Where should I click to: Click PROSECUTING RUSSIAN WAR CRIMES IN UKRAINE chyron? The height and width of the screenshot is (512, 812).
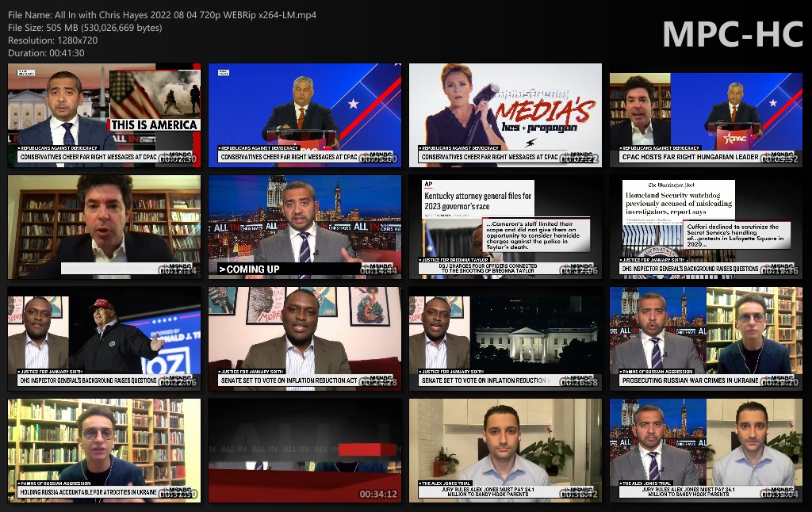pos(690,380)
